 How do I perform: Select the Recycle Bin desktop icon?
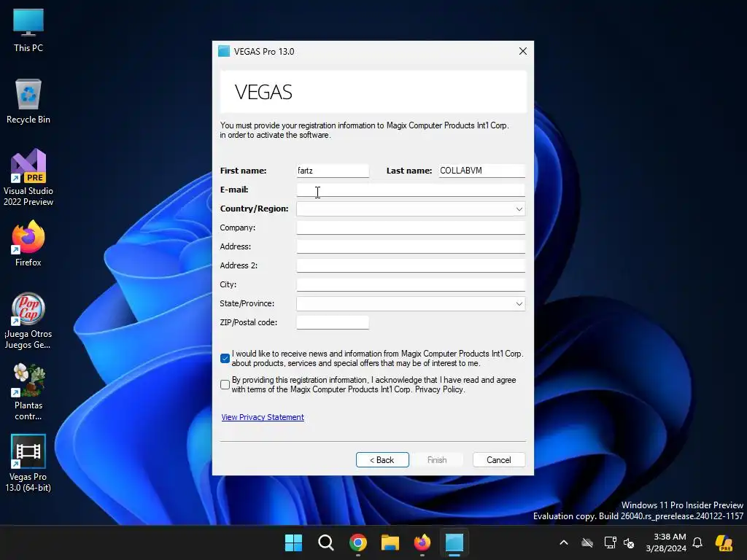point(28,101)
